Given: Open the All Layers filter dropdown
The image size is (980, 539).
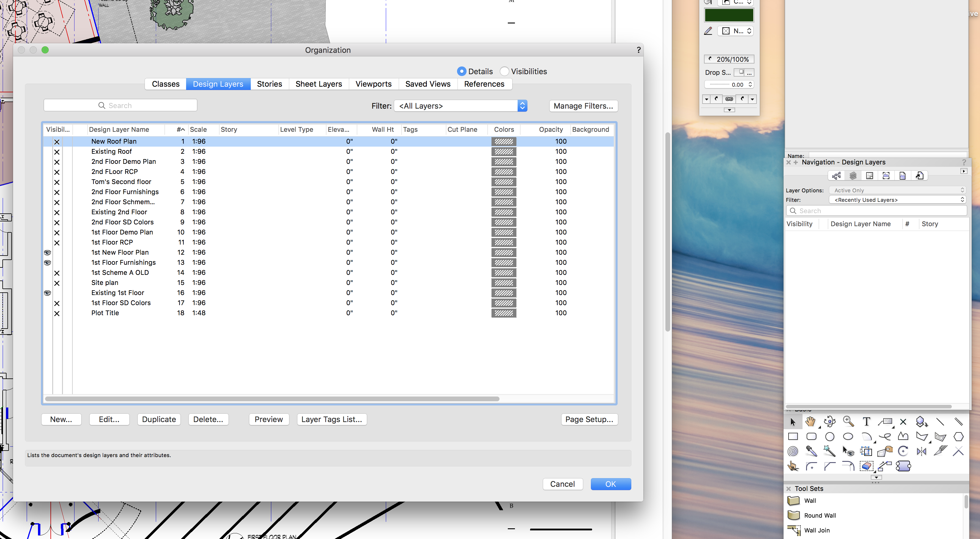Looking at the screenshot, I should coord(460,106).
